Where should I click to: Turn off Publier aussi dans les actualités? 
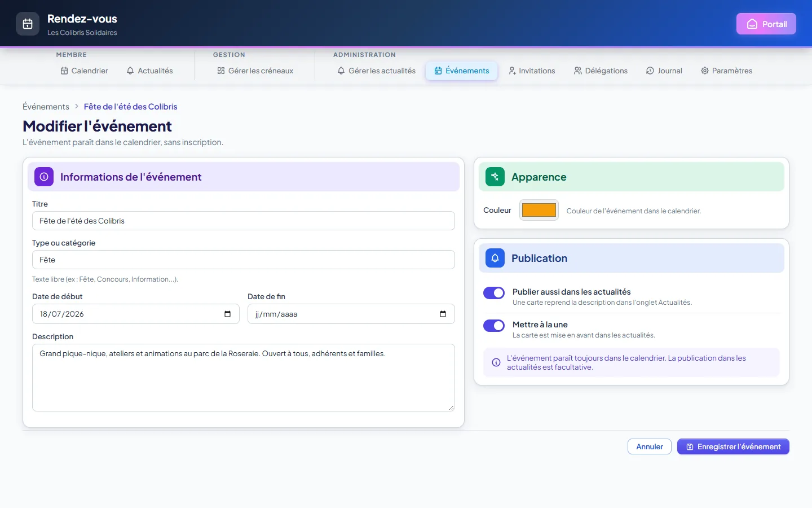click(494, 293)
